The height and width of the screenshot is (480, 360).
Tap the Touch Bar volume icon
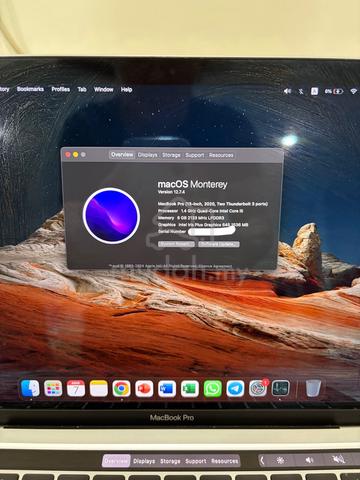click(309, 460)
